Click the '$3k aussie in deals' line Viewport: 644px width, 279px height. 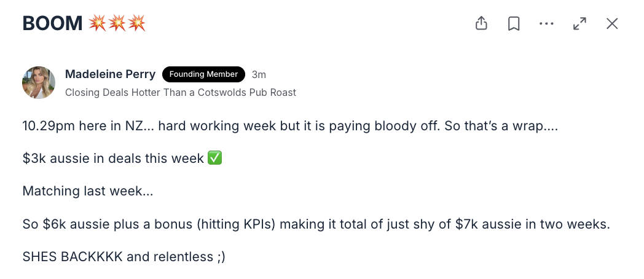(122, 158)
